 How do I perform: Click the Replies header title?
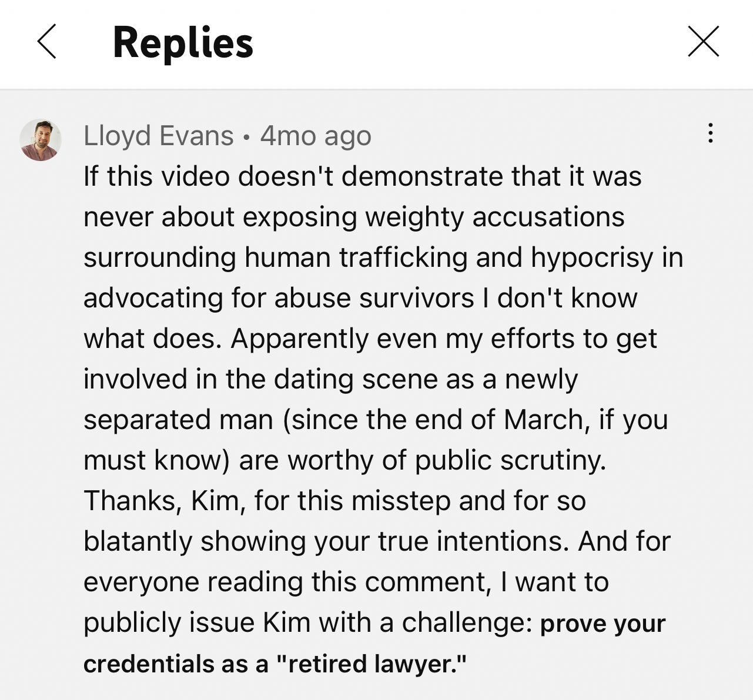pos(183,43)
